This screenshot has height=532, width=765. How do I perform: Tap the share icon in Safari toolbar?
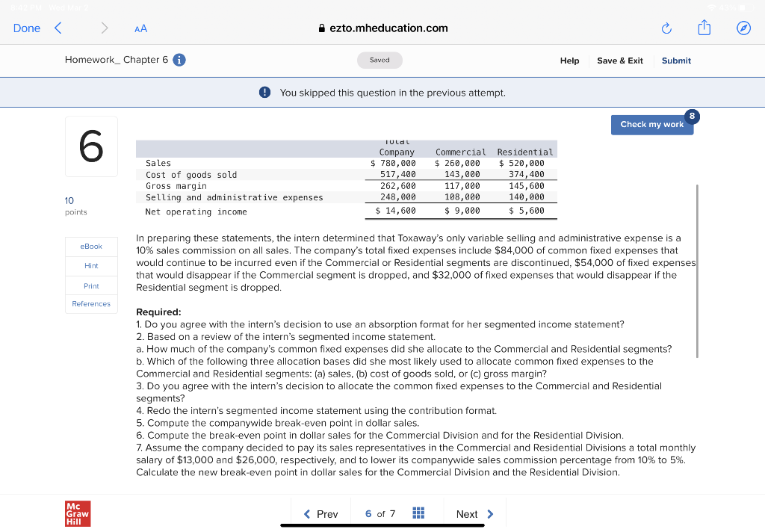[704, 27]
